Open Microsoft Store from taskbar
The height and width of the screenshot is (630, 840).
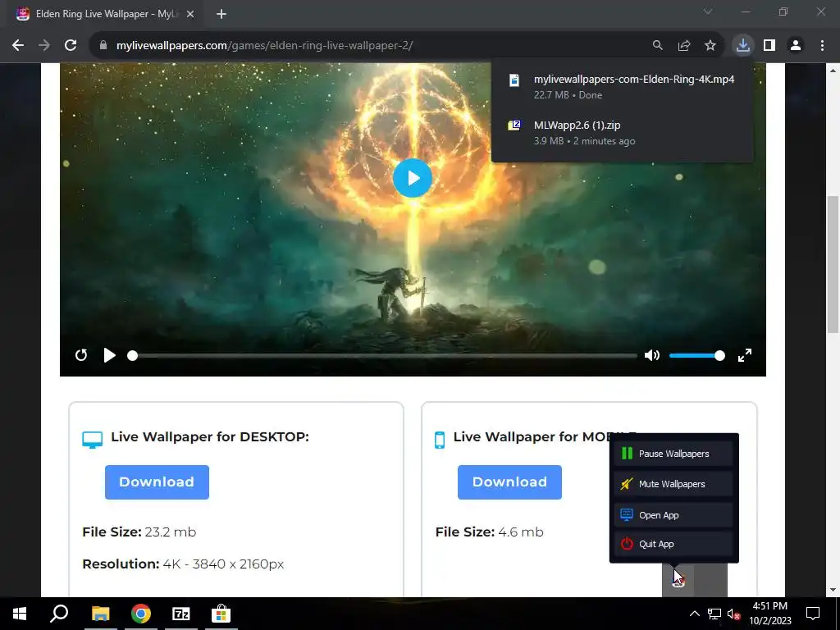pyautogui.click(x=221, y=614)
